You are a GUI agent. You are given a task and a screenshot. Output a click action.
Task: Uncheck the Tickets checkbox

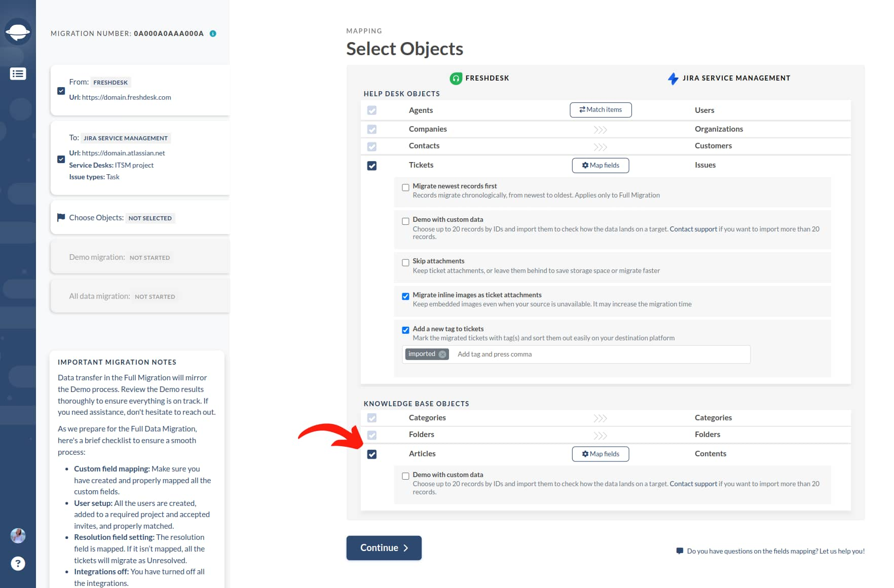(x=372, y=166)
